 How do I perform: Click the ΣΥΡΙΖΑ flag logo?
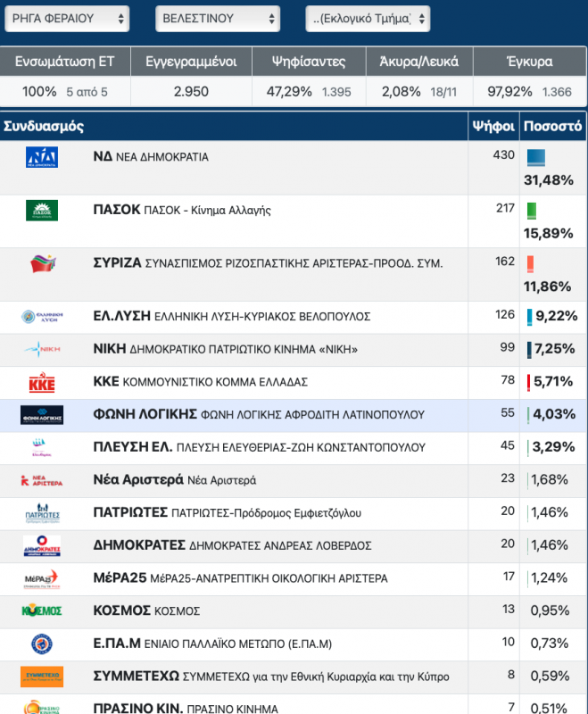pyautogui.click(x=43, y=263)
